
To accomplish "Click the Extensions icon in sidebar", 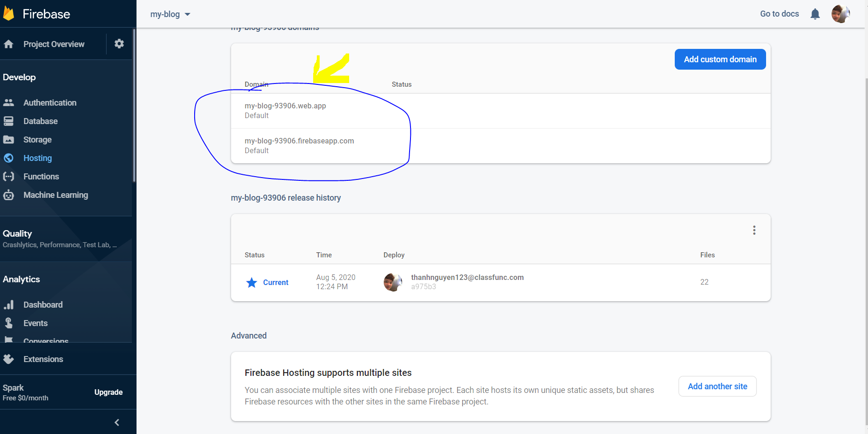I will [9, 359].
